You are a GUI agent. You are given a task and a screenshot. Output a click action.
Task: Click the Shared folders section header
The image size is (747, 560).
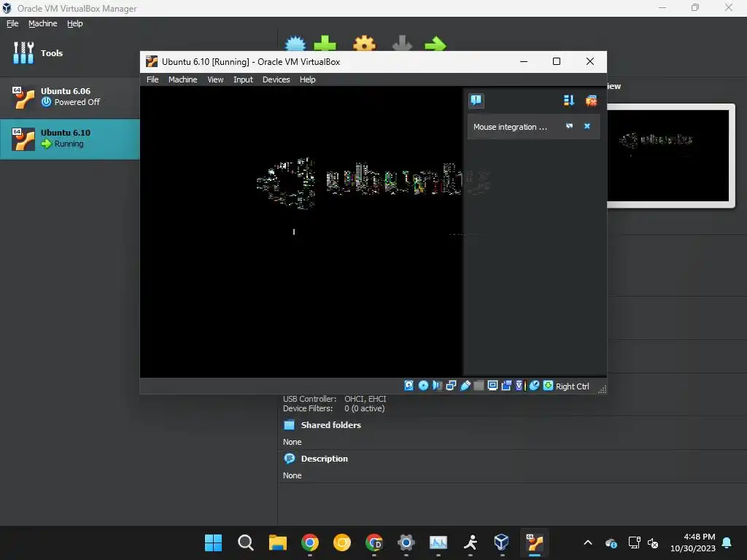(330, 425)
